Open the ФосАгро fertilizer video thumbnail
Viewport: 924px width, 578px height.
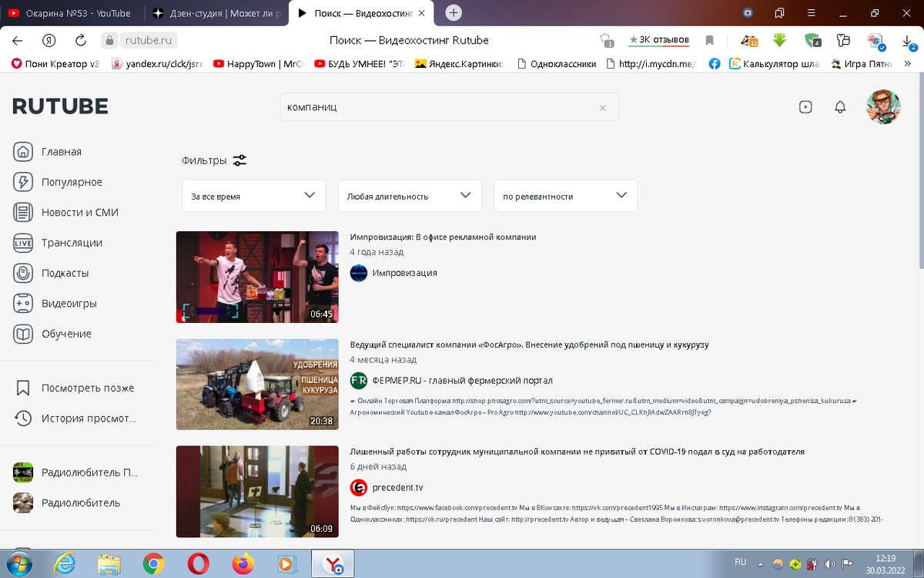click(257, 384)
